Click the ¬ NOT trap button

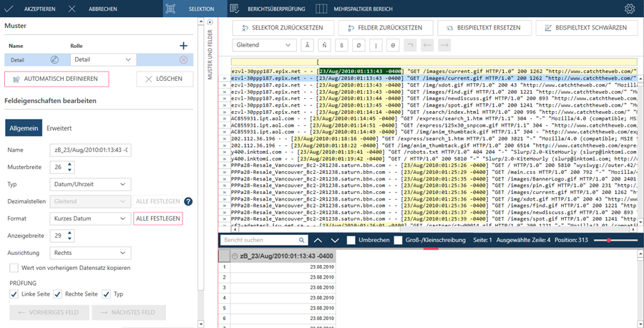(x=410, y=45)
